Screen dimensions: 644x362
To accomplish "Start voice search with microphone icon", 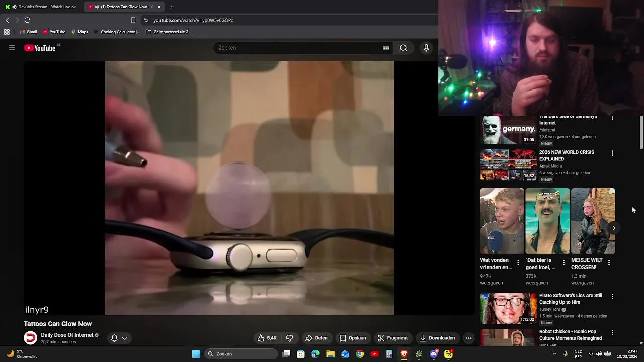I will [426, 48].
